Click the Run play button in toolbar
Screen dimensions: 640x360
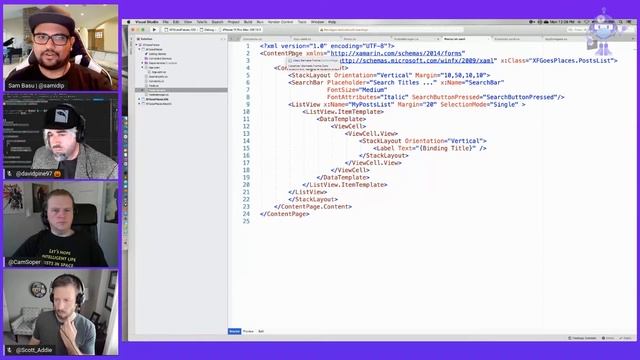pyautogui.click(x=154, y=30)
